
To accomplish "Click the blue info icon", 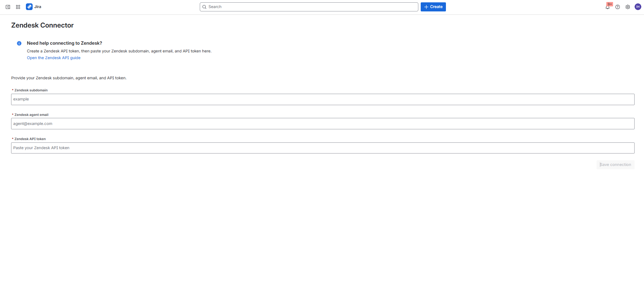I will 19,43.
